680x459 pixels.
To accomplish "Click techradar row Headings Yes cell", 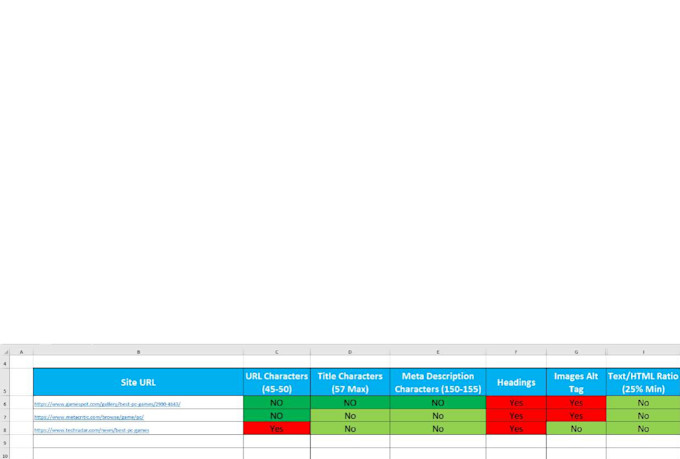I will (x=516, y=429).
